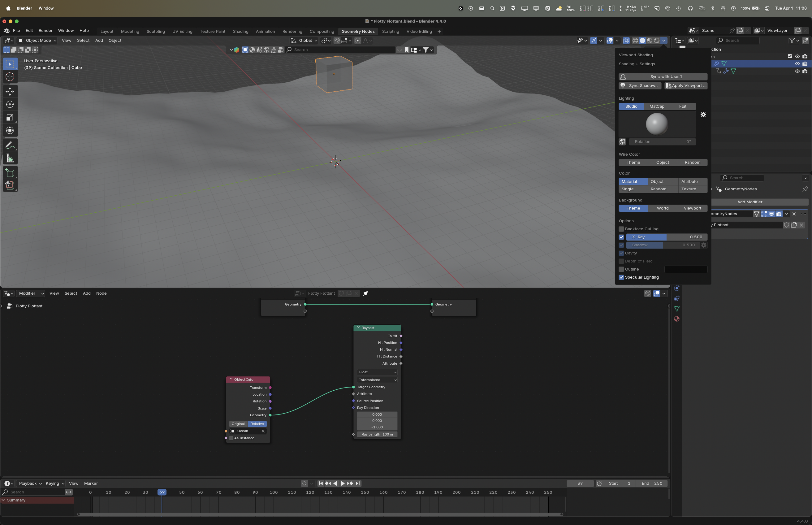Switch viewport to Rendered shading
The image size is (812, 525).
coord(657,41)
